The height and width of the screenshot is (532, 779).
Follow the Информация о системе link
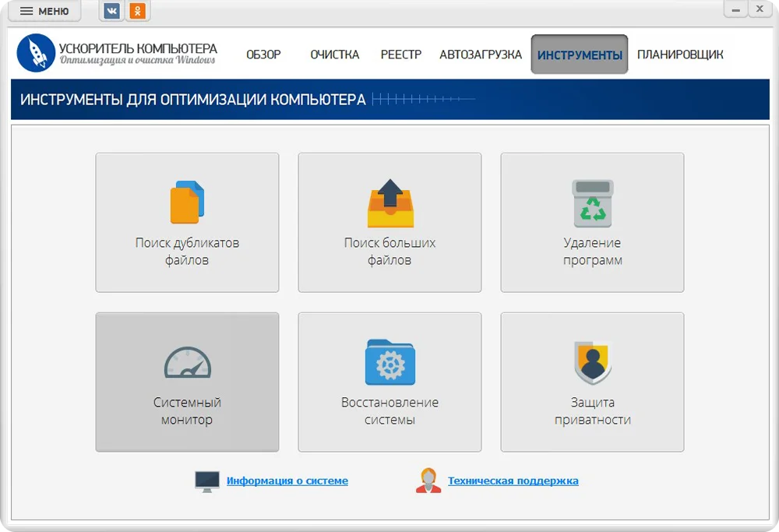pyautogui.click(x=287, y=481)
